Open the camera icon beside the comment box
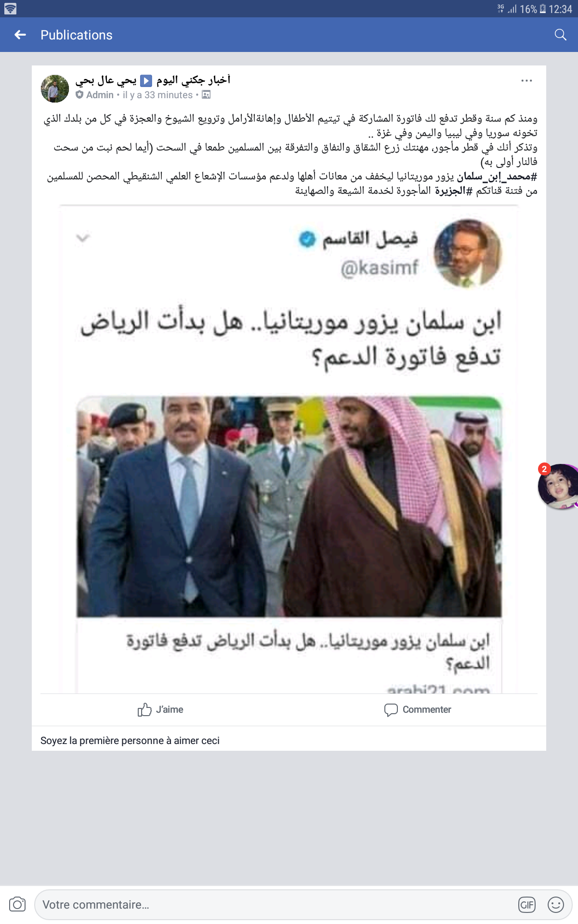Image resolution: width=578 pixels, height=924 pixels. [17, 904]
